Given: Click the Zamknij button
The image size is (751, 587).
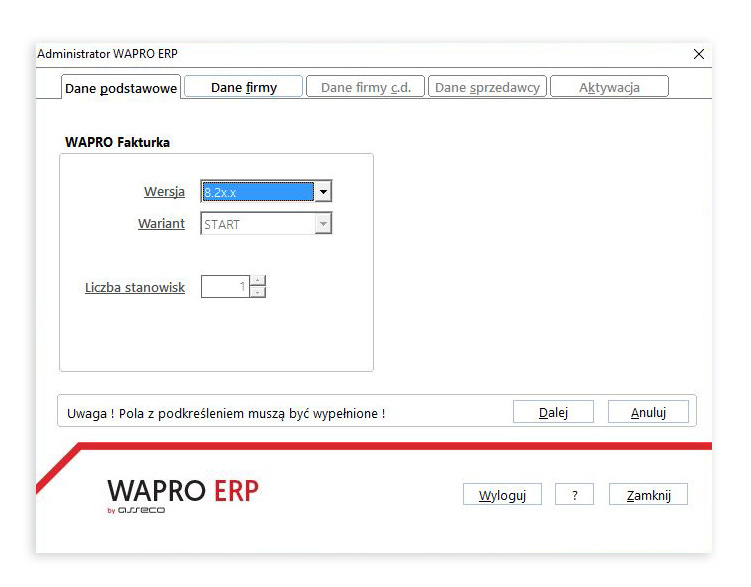Looking at the screenshot, I should pyautogui.click(x=649, y=494).
